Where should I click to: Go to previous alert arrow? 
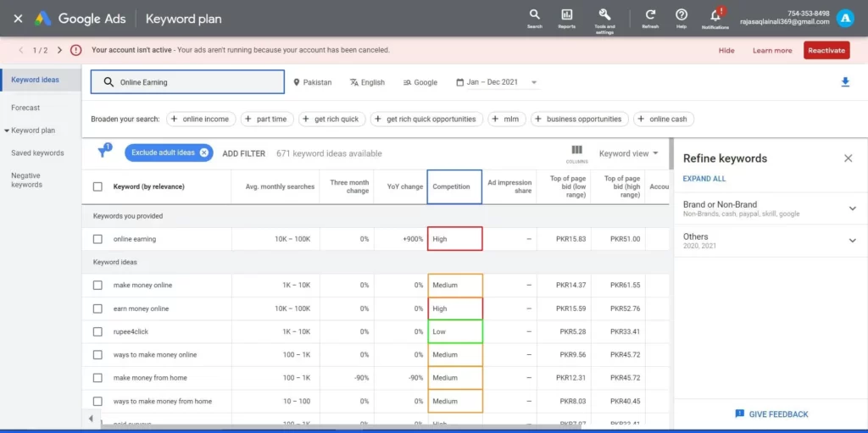(21, 50)
